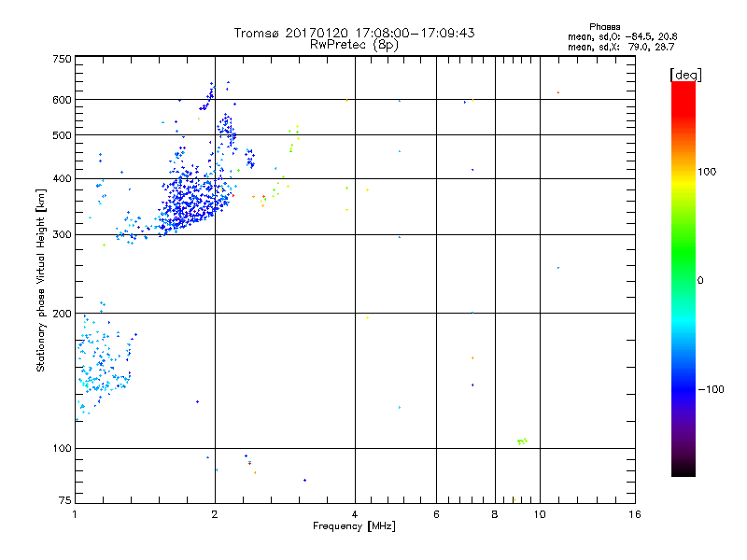Click the y-axis tick label '600'
The height and width of the screenshot is (560, 747).
pos(62,100)
